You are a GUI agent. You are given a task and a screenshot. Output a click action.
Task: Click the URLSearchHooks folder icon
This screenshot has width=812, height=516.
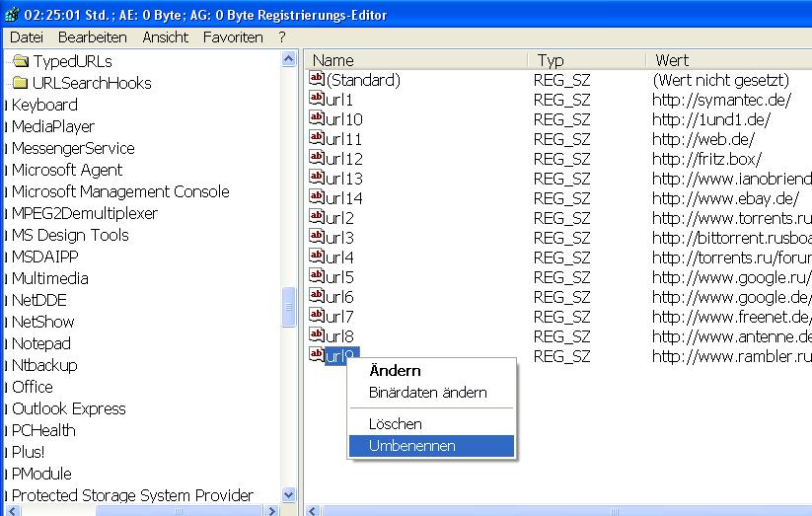tap(21, 83)
